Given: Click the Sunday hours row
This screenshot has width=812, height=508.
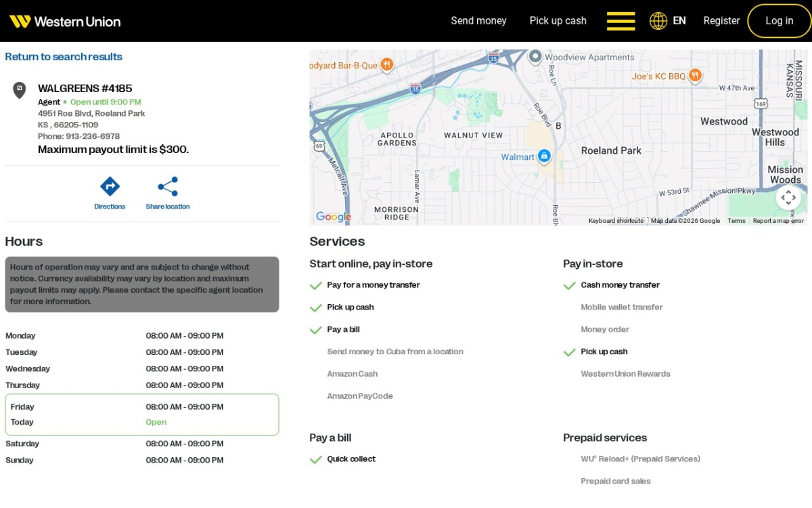Looking at the screenshot, I should point(141,461).
